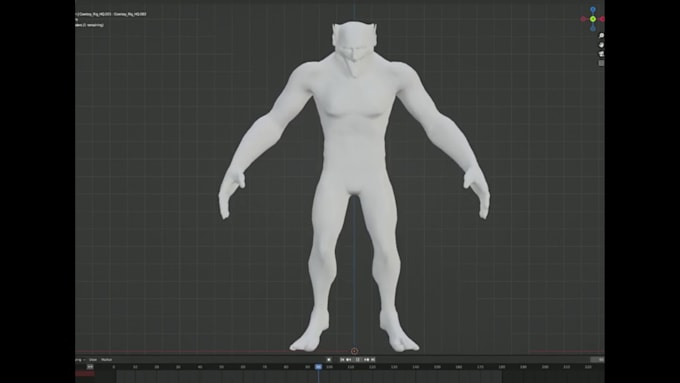The width and height of the screenshot is (680, 383).
Task: Open the timeline View menu
Action: click(x=93, y=360)
